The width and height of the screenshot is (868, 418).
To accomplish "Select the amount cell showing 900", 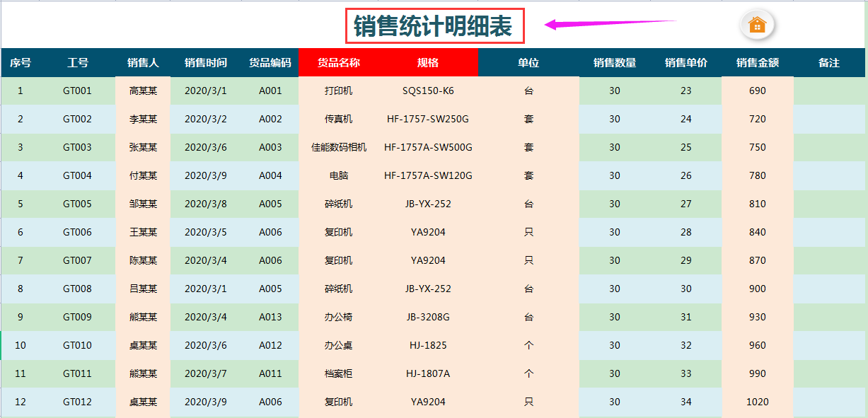I will (x=758, y=289).
